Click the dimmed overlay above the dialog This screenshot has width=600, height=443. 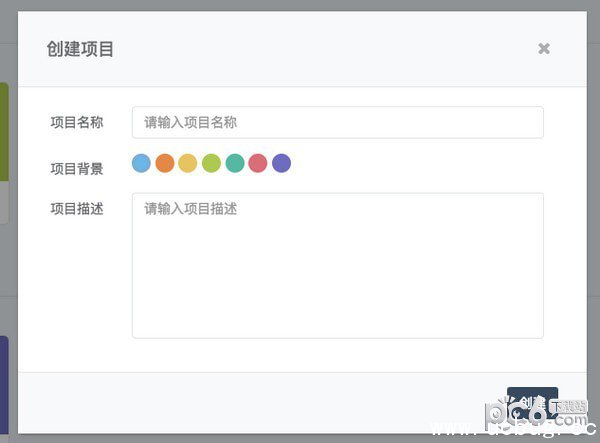point(300,5)
